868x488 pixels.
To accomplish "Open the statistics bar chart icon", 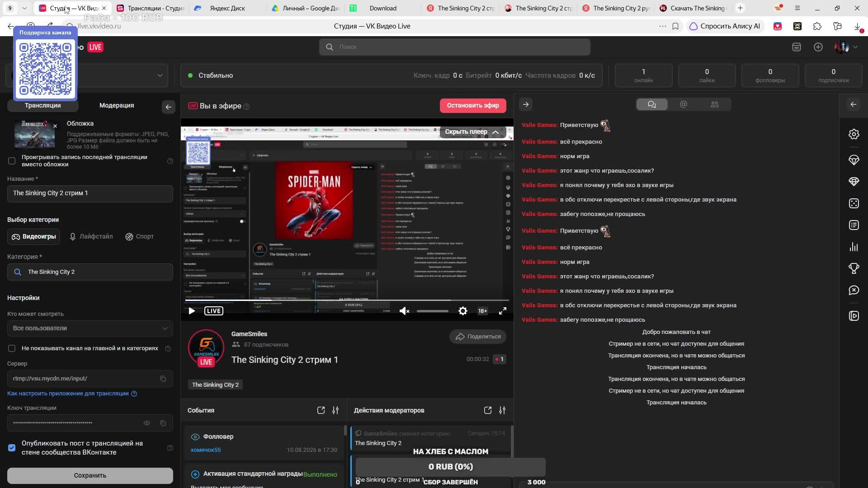I will click(x=854, y=247).
